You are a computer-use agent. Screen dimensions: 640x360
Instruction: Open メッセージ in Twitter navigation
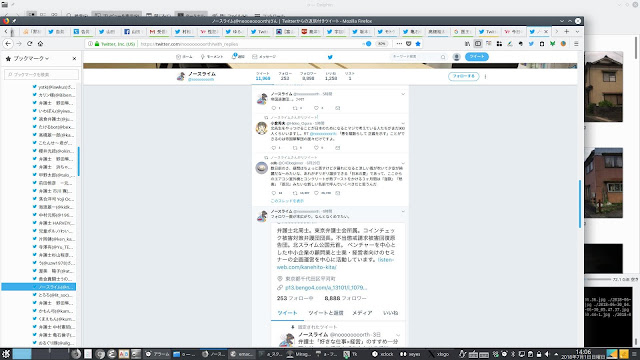264,57
